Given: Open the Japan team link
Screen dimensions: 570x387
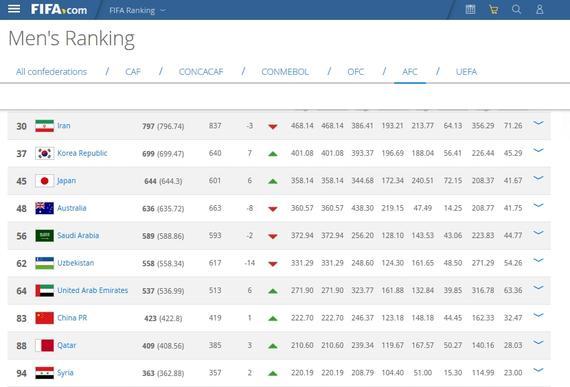Looking at the screenshot, I should tap(67, 181).
